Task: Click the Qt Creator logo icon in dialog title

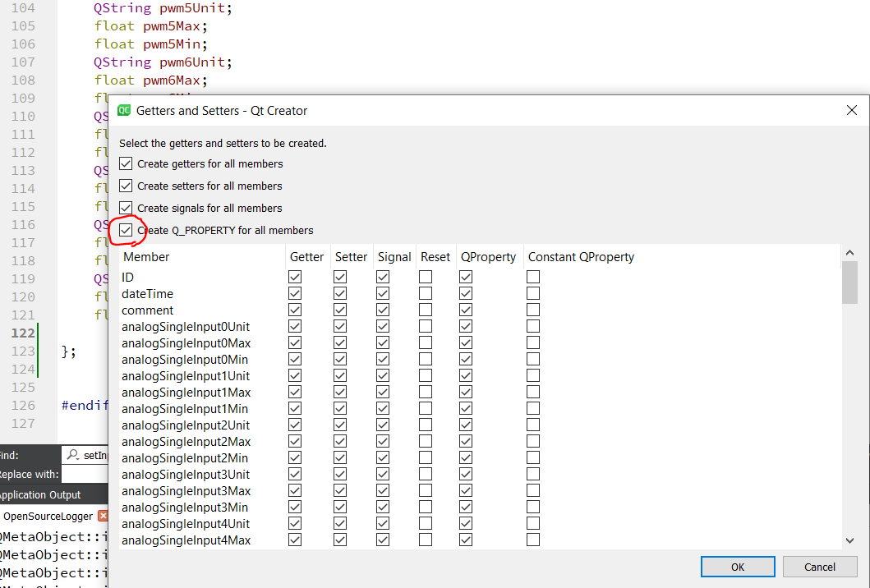Action: pyautogui.click(x=124, y=110)
